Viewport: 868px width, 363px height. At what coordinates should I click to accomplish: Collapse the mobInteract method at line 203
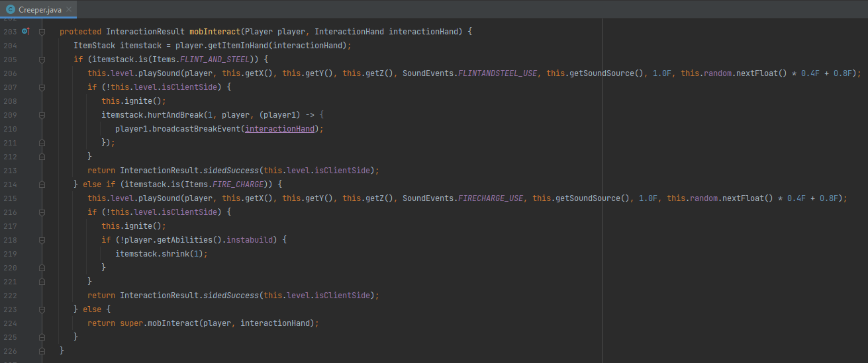pyautogui.click(x=42, y=32)
